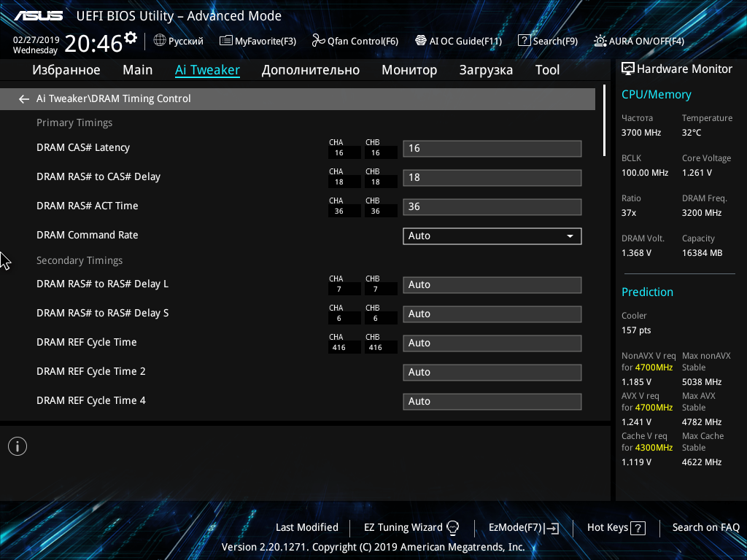This screenshot has height=560, width=747.
Task: Open the MyFavorite(F3) list icon
Action: coord(226,41)
